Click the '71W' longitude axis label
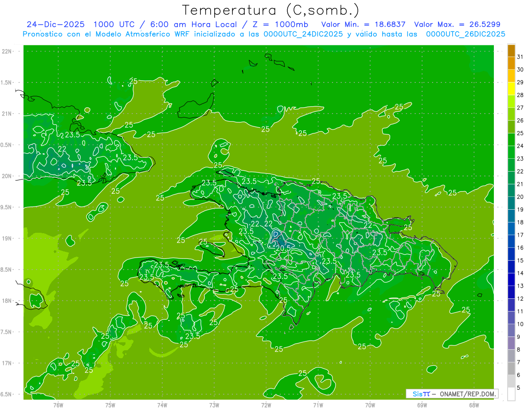 tap(318, 405)
